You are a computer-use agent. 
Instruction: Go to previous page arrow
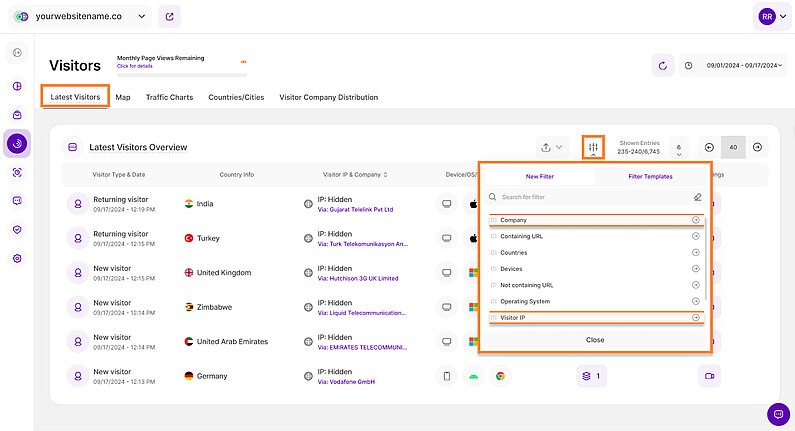tap(709, 147)
